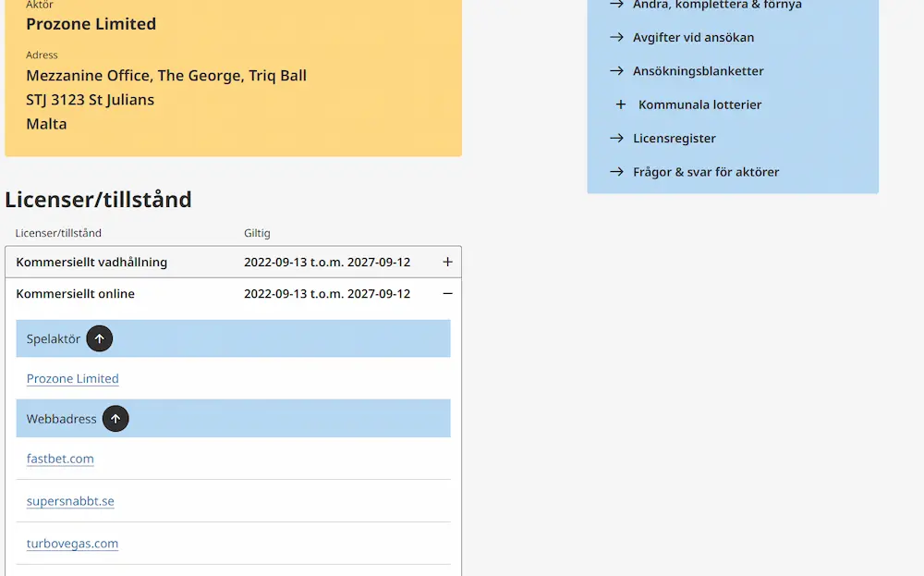Click the Licenser/tillstånd column header
Image resolution: width=924 pixels, height=576 pixels.
point(58,233)
